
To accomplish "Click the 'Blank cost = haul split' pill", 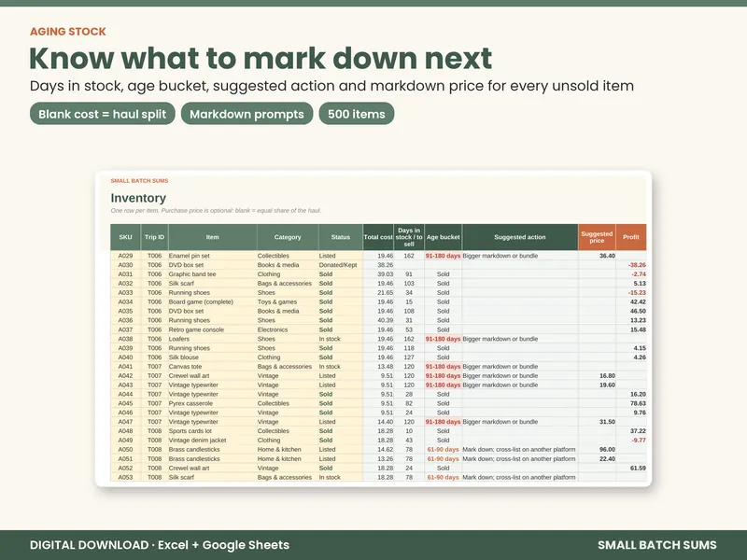I will pyautogui.click(x=103, y=114).
